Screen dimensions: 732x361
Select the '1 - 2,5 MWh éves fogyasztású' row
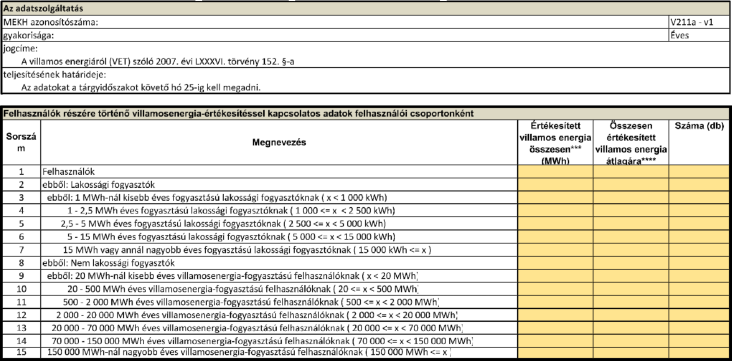pyautogui.click(x=279, y=211)
